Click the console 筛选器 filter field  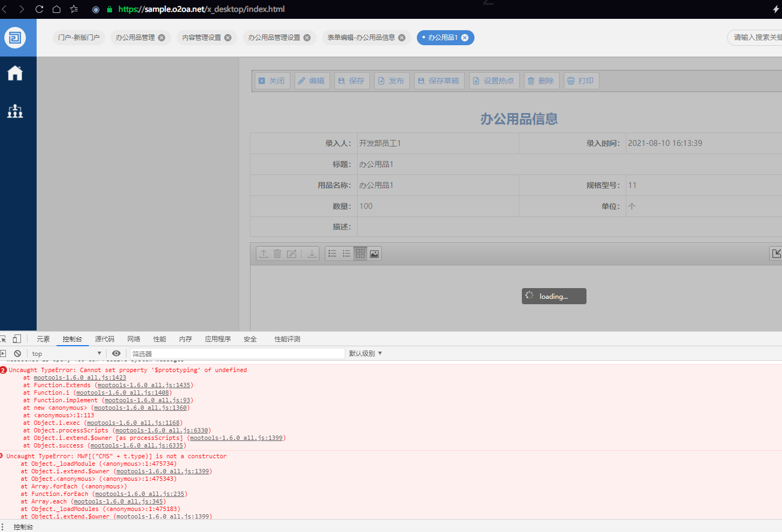pyautogui.click(x=237, y=354)
